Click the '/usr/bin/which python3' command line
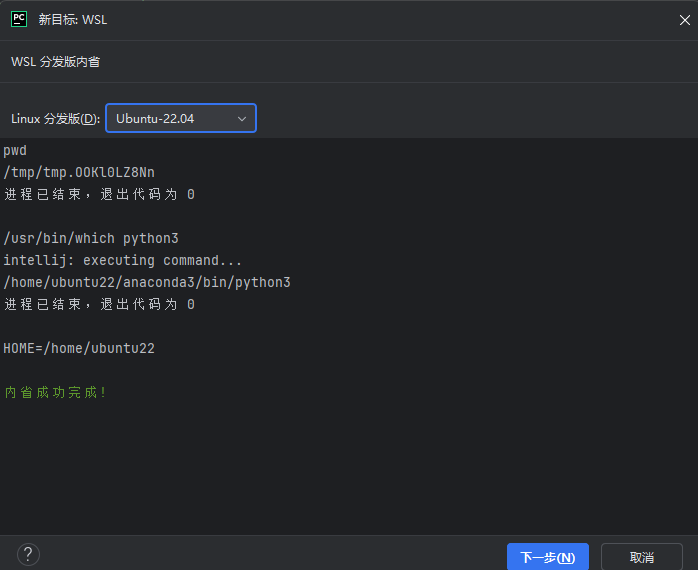Viewport: 698px width, 570px height. (91, 238)
